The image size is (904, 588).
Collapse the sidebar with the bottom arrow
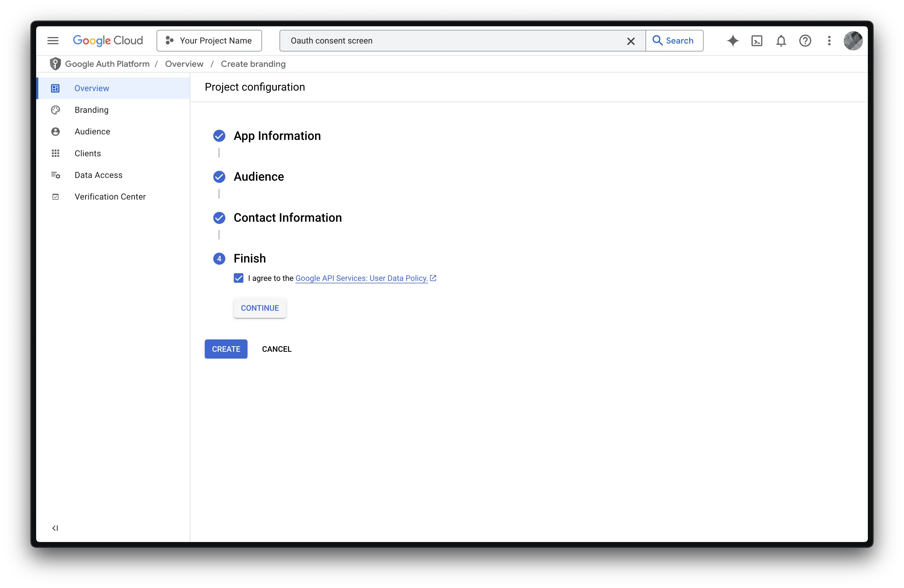55,528
